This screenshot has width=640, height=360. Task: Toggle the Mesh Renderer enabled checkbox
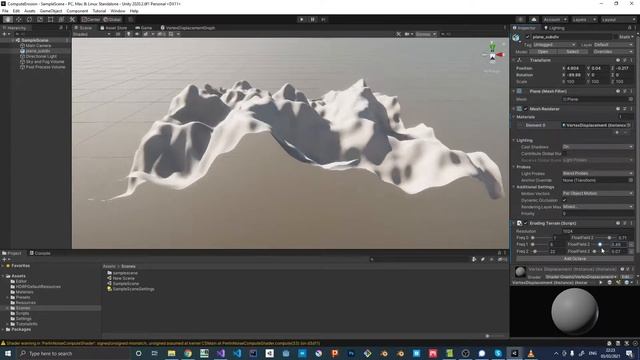click(526, 109)
